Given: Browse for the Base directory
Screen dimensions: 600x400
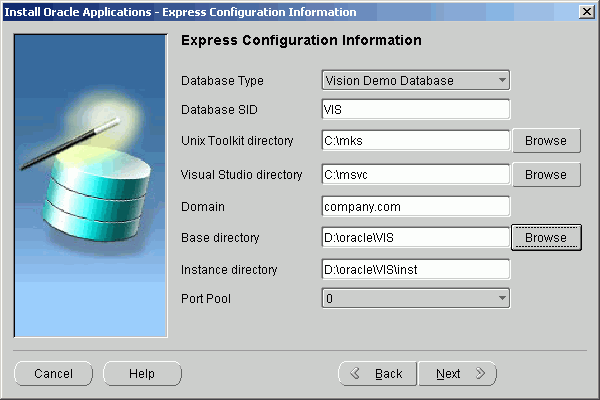Looking at the screenshot, I should [x=546, y=238].
